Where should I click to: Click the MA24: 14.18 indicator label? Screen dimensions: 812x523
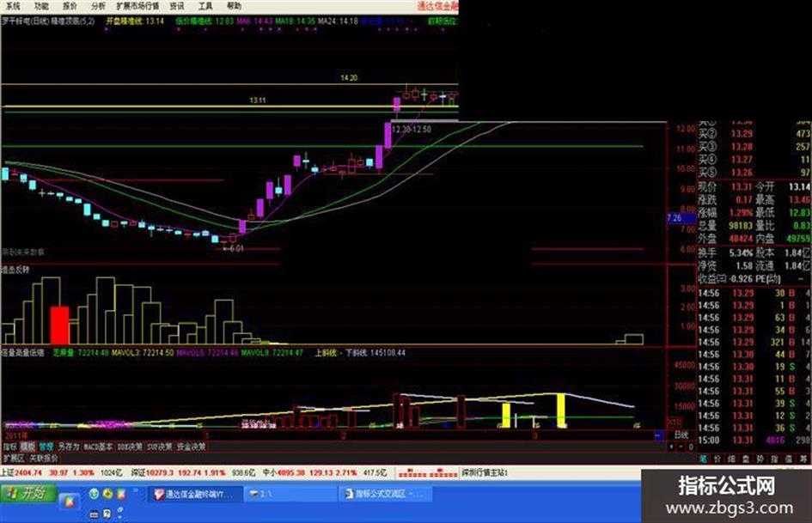pos(338,21)
